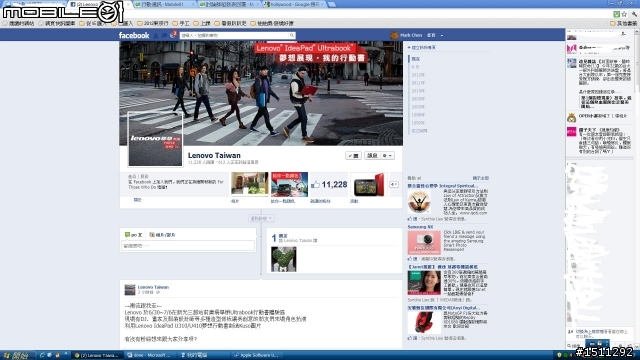Screen dimensions: 640x360
Task: Click create a page link
Action: click(424, 48)
